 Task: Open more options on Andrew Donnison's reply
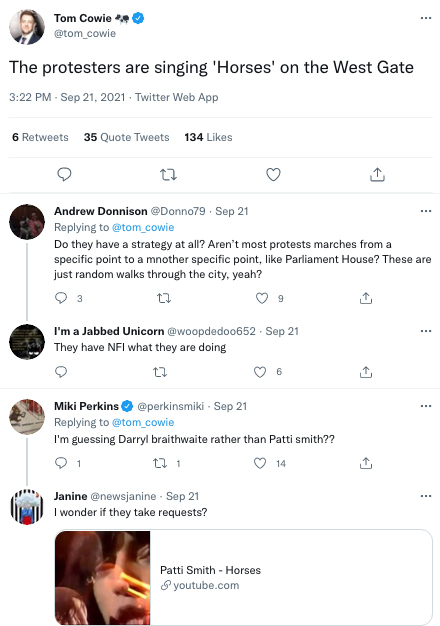(x=426, y=211)
